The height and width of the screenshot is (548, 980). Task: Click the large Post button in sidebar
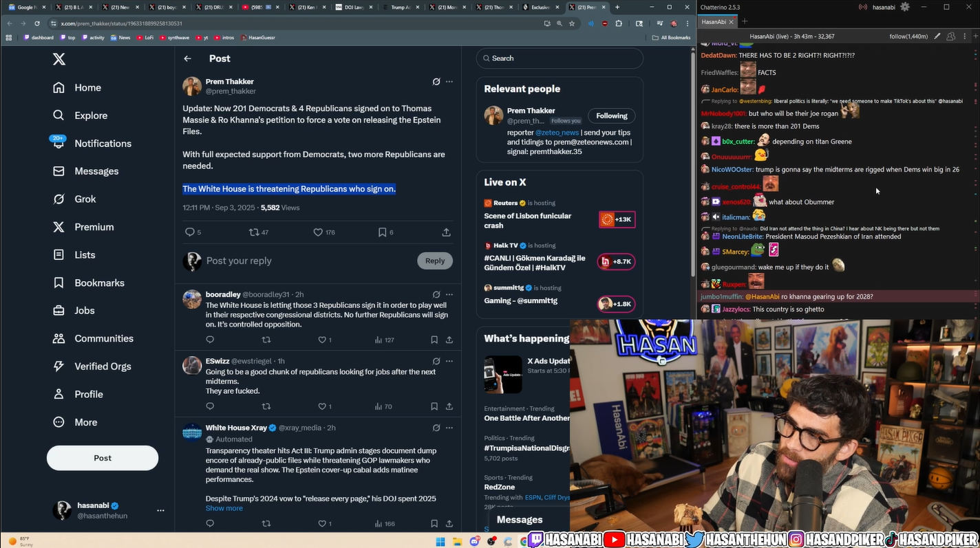pos(103,458)
